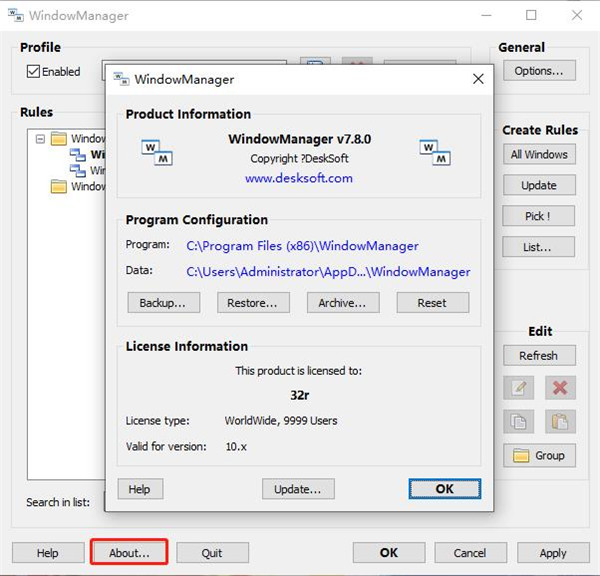The height and width of the screenshot is (576, 600).
Task: Click the List... button
Action: click(538, 247)
